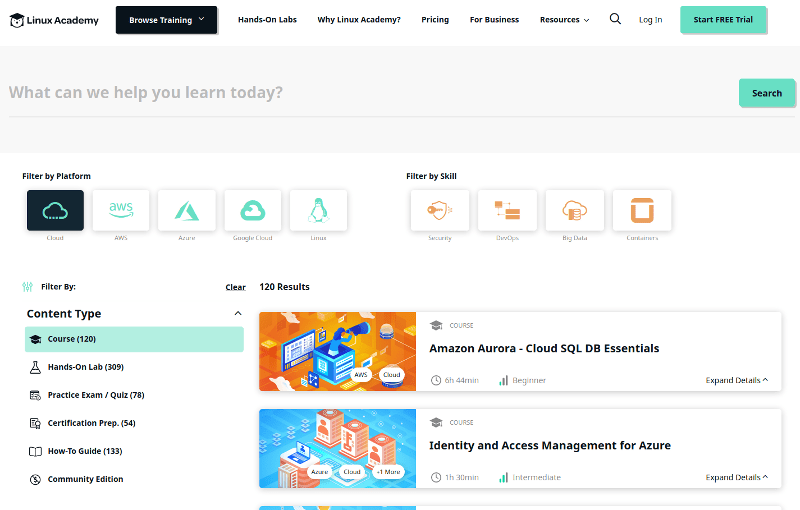Toggle the Certification Prep. (54) filter
Screen dimensions: 800x510
tap(134, 423)
